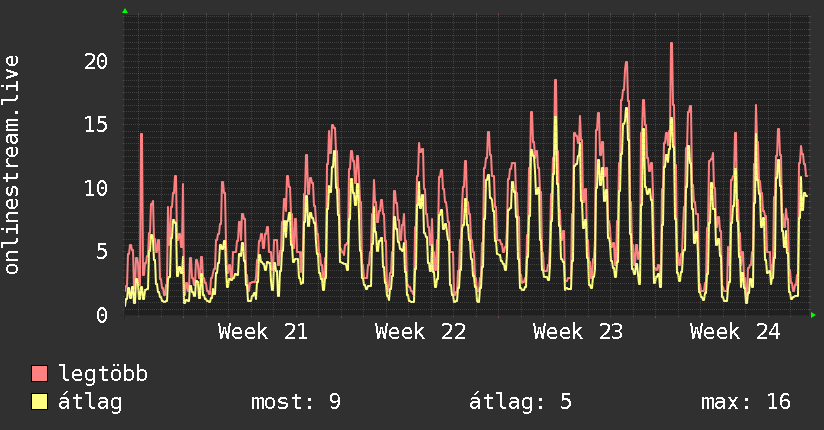Click the y-axis label 15

click(96, 125)
